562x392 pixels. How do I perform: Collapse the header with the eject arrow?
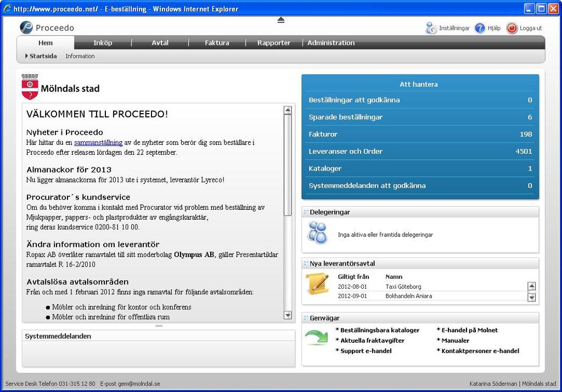click(x=281, y=20)
